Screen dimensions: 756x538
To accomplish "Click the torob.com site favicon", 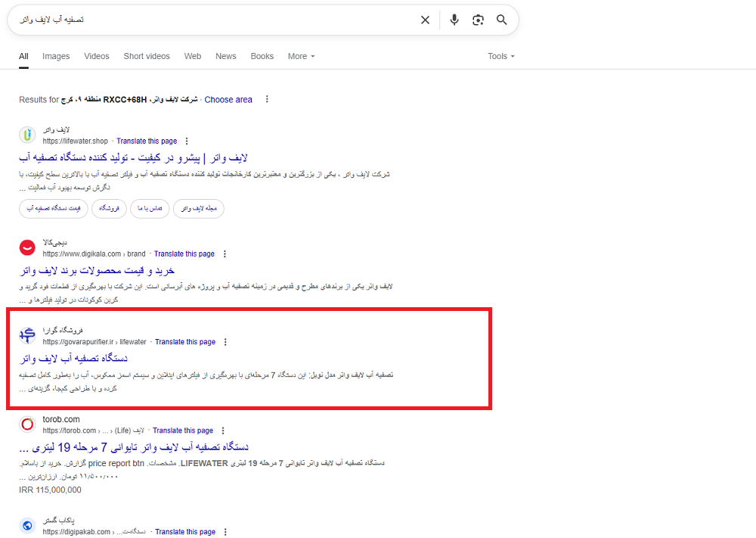I will click(27, 424).
